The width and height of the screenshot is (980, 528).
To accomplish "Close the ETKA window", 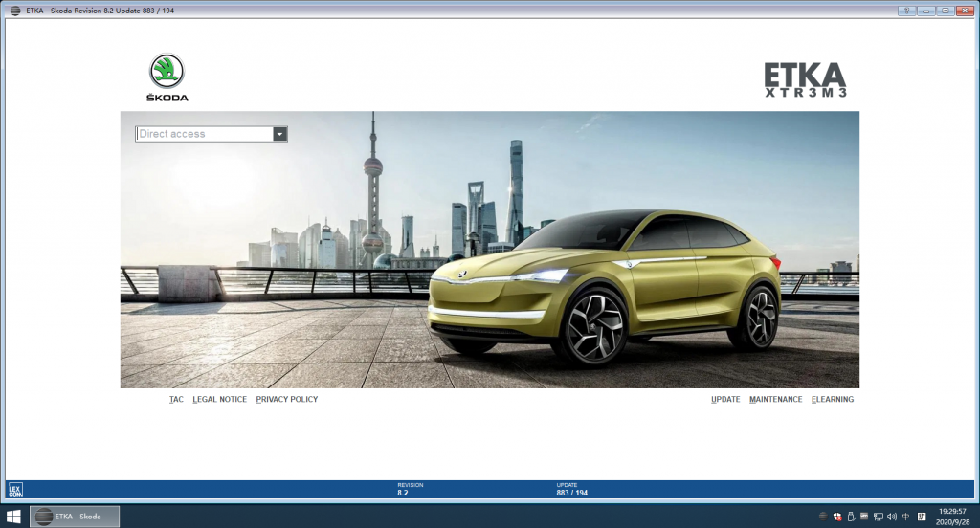I will (965, 11).
